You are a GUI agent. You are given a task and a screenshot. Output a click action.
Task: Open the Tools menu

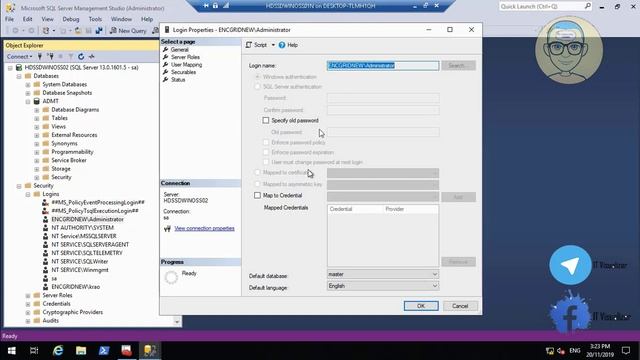(95, 19)
